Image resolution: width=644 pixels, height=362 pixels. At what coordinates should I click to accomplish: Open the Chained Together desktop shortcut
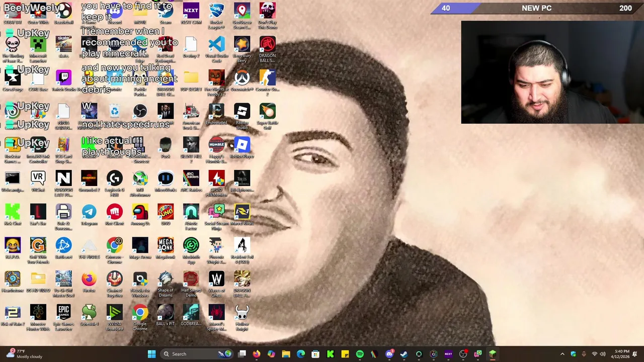[x=114, y=284]
